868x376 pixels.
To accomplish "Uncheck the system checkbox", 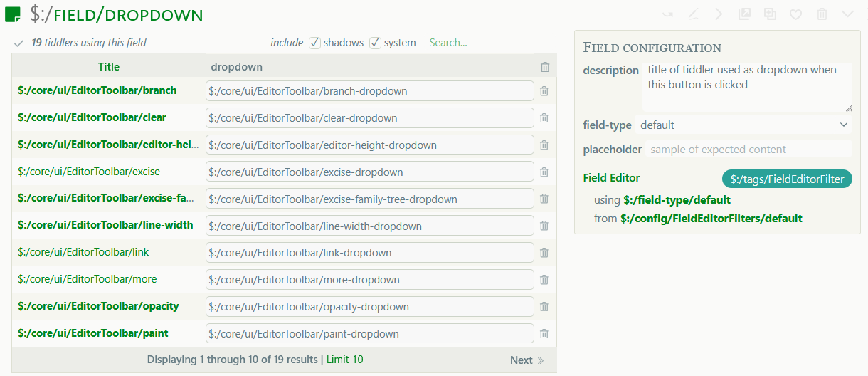I will [x=376, y=43].
